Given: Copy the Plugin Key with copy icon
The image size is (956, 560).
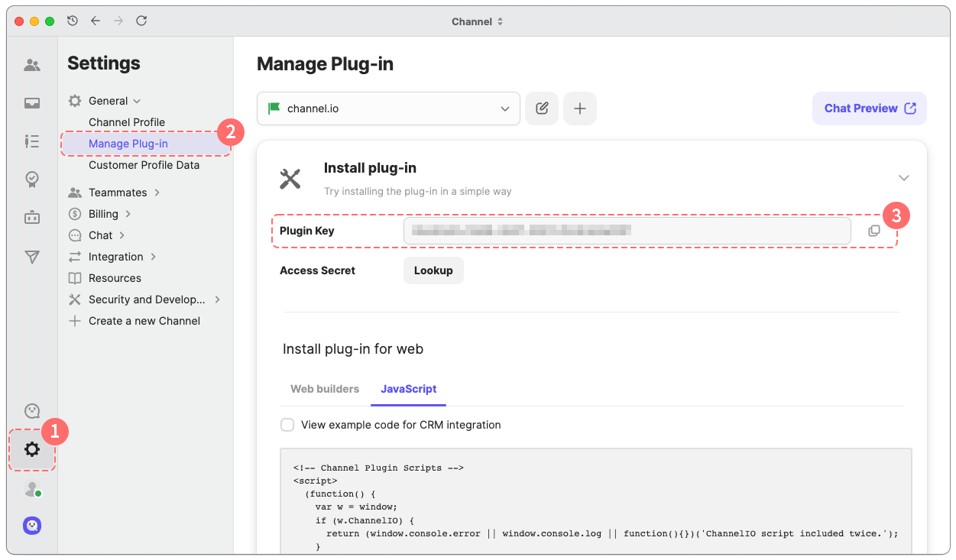Looking at the screenshot, I should pos(874,231).
